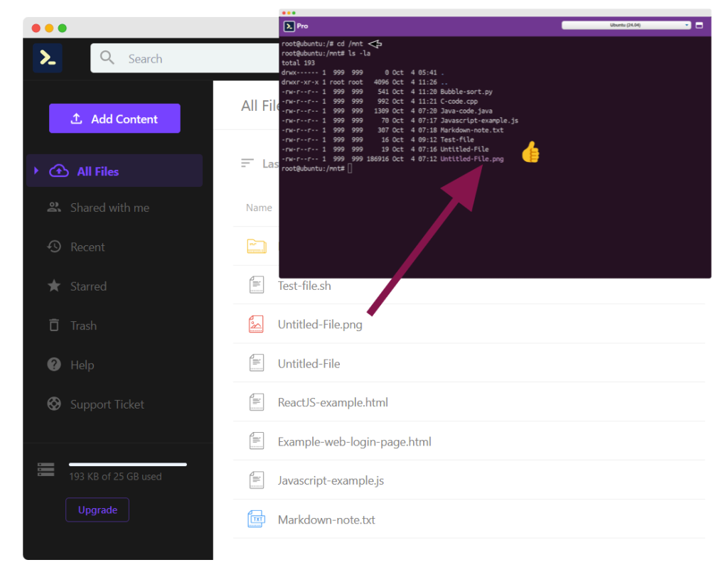
Task: Click the All Files cloud icon
Action: [59, 171]
